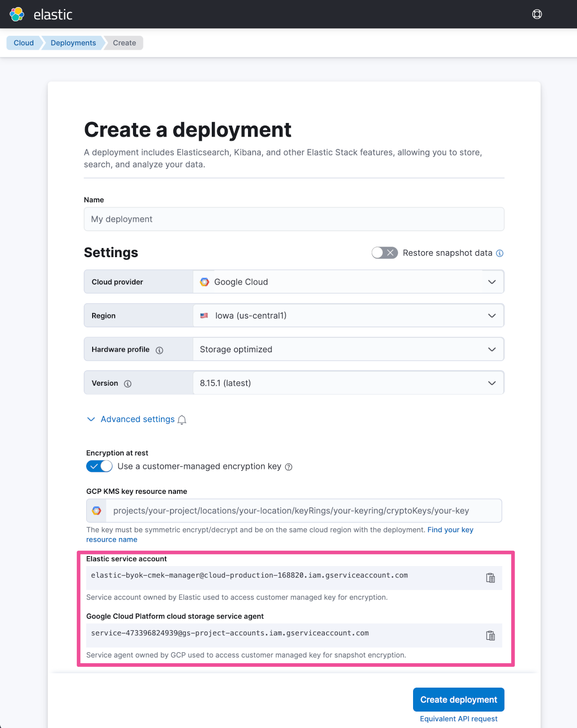The width and height of the screenshot is (577, 728).
Task: Click the US flag icon in Region
Action: pos(204,316)
